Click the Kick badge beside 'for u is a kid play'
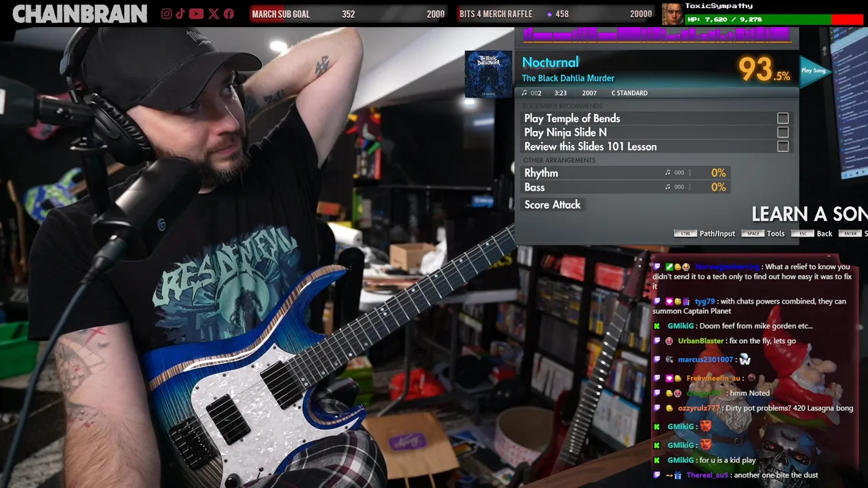 click(x=656, y=460)
